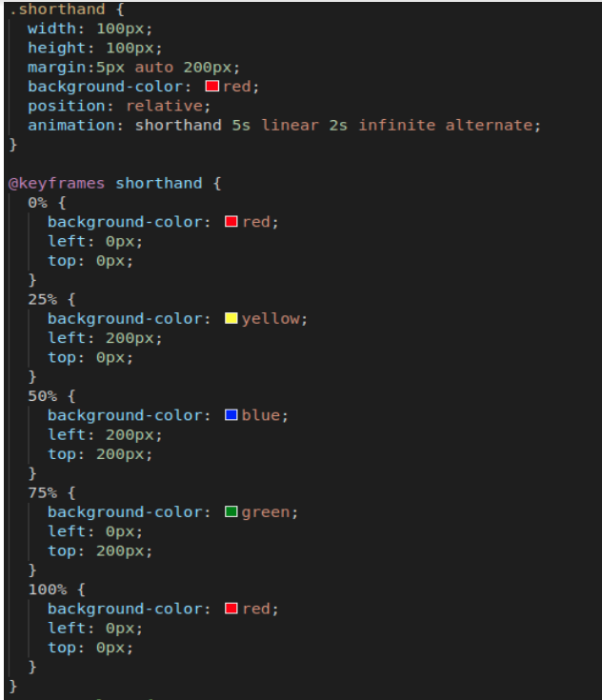Click the 25% keyframe selector
The height and width of the screenshot is (700, 602).
pos(43,300)
